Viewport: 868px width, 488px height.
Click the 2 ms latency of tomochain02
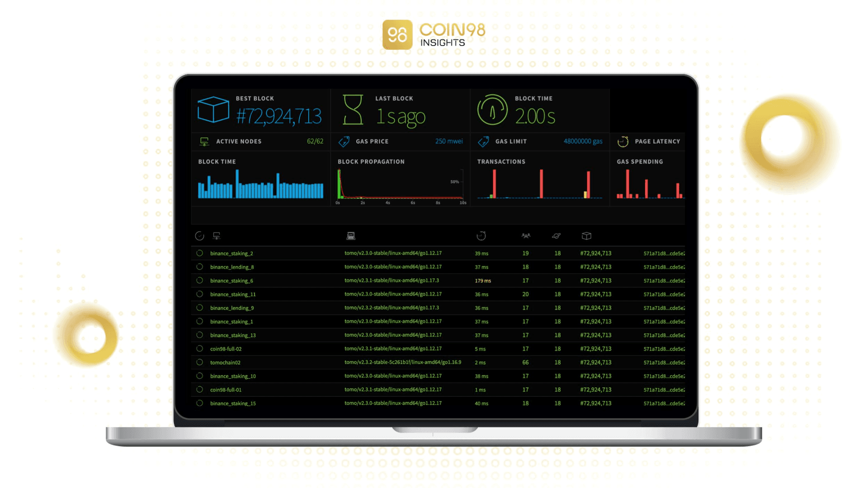tap(480, 362)
